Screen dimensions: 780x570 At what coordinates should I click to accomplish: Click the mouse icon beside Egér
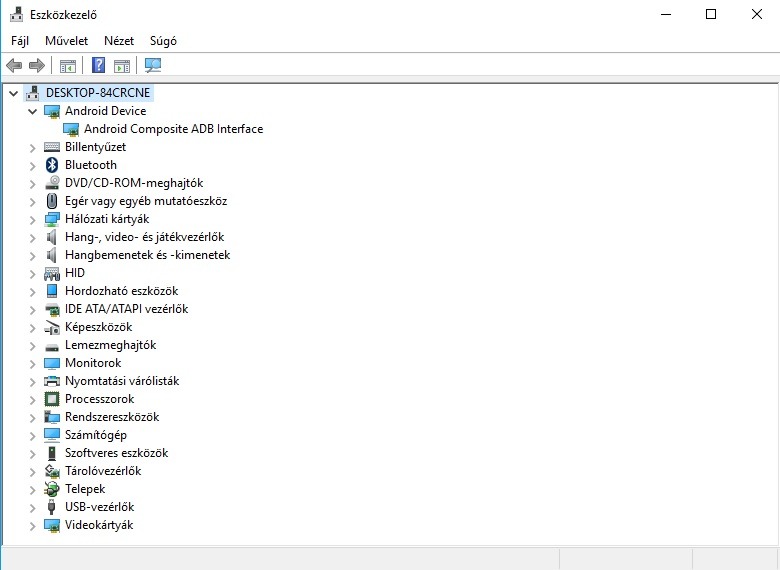52,200
